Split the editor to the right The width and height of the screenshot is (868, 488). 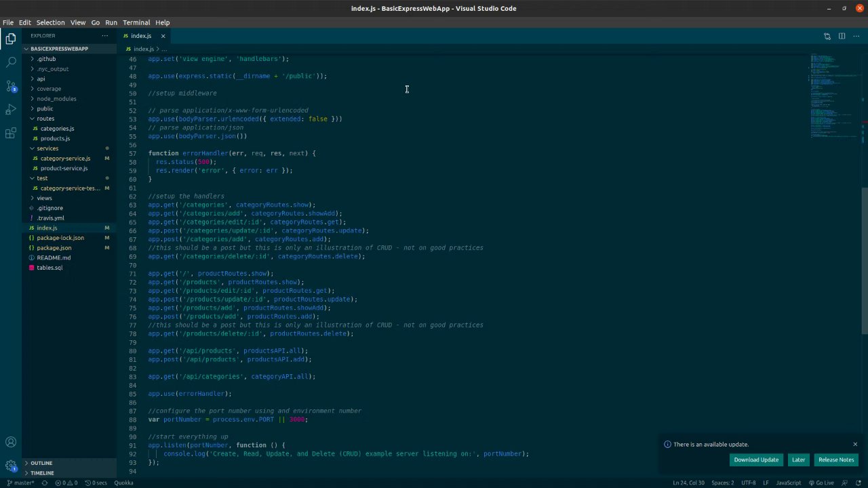(x=842, y=36)
